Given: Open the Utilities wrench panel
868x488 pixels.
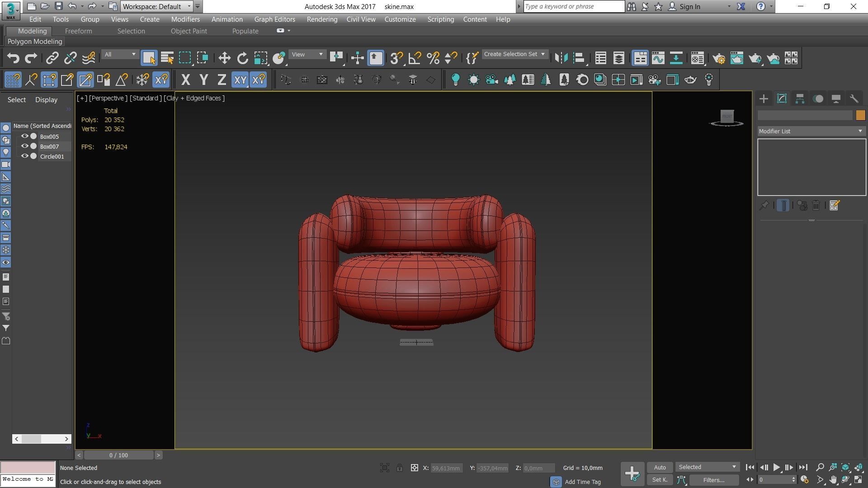Looking at the screenshot, I should coord(854,99).
